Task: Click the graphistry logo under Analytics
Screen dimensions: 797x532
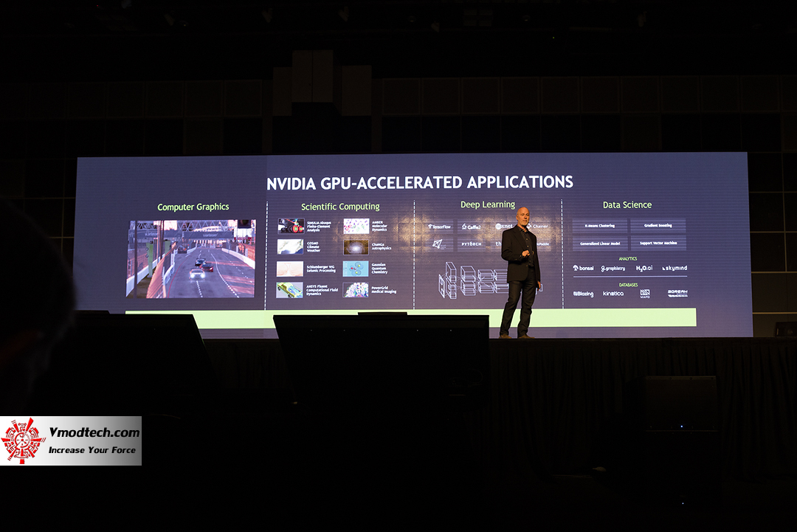Action: click(x=613, y=269)
